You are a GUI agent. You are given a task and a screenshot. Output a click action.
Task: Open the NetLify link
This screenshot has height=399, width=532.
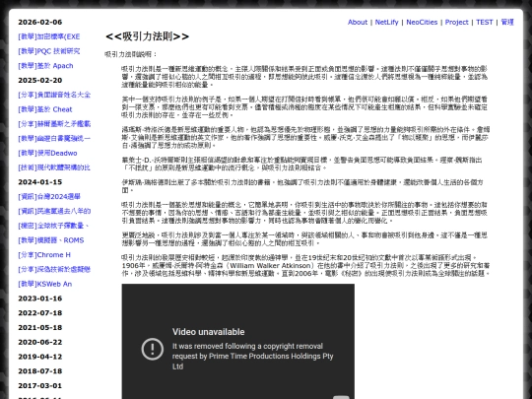click(386, 22)
